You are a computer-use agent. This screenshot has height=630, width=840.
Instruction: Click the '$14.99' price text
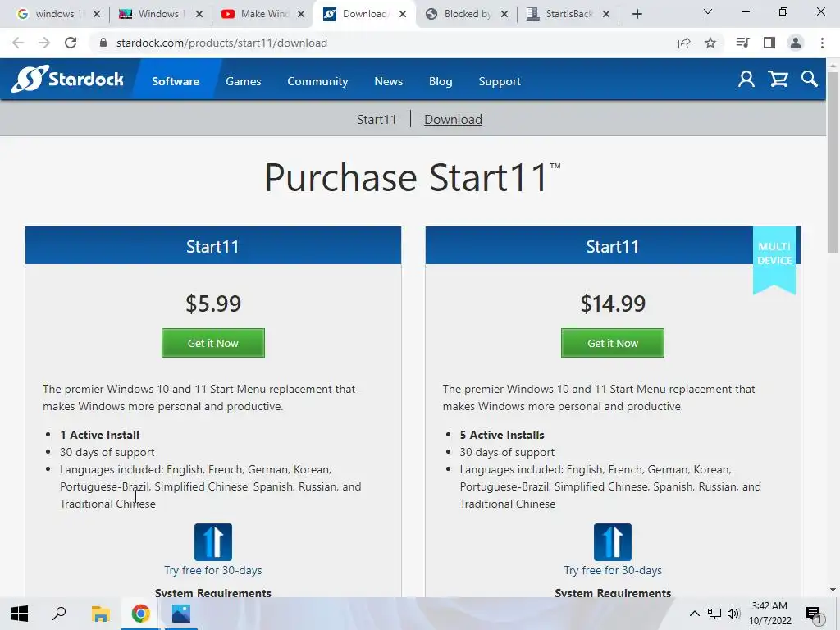tap(613, 304)
